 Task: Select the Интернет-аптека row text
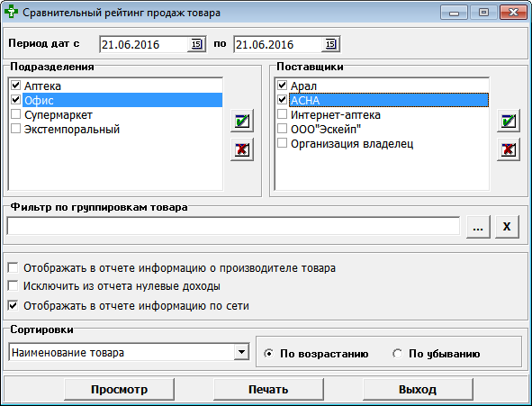pos(336,115)
